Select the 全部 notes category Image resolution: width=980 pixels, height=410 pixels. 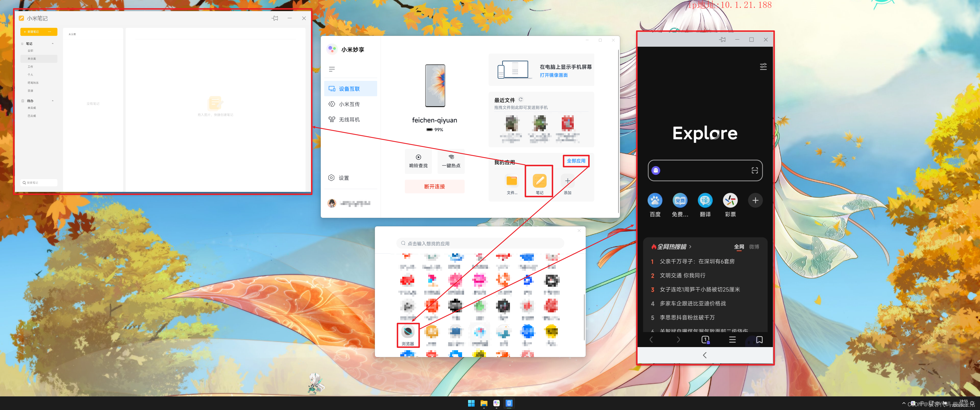tap(30, 51)
